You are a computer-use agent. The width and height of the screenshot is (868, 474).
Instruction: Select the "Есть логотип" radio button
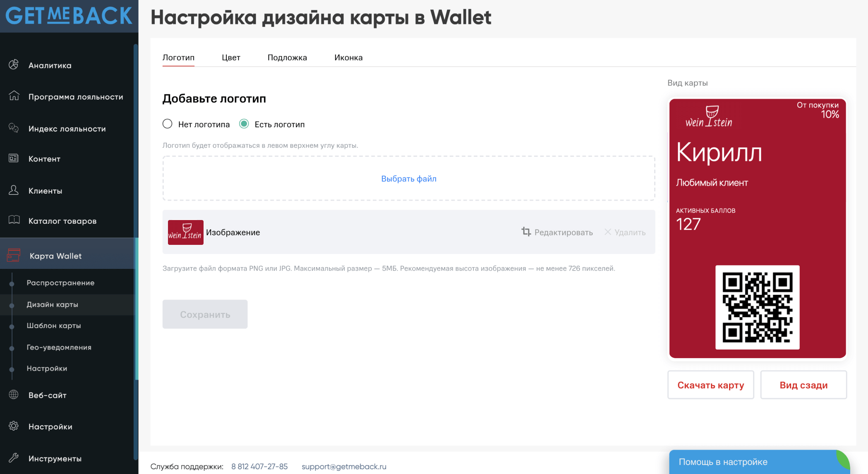pos(244,124)
